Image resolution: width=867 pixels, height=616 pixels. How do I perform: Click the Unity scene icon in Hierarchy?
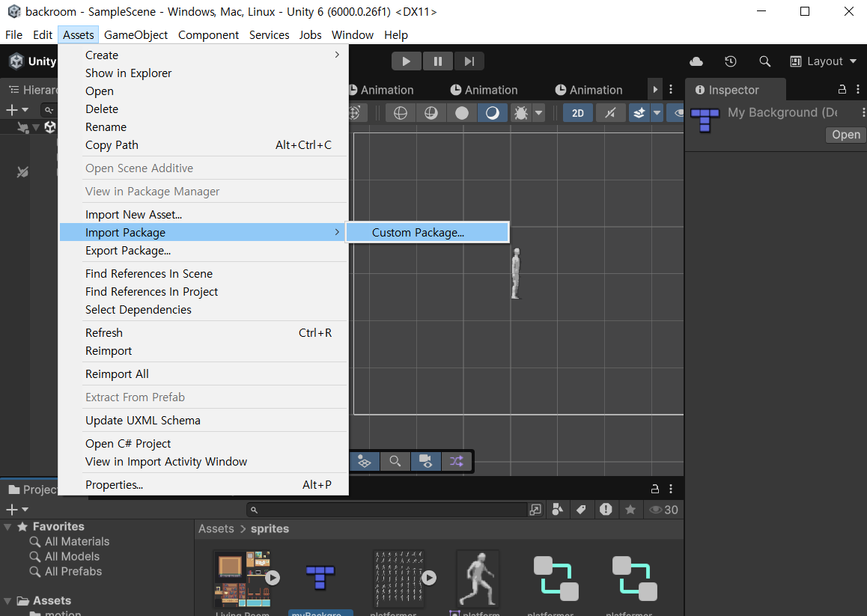(50, 127)
